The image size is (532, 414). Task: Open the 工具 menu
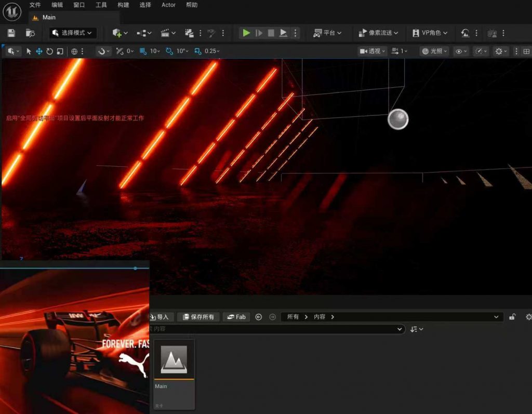coord(101,5)
